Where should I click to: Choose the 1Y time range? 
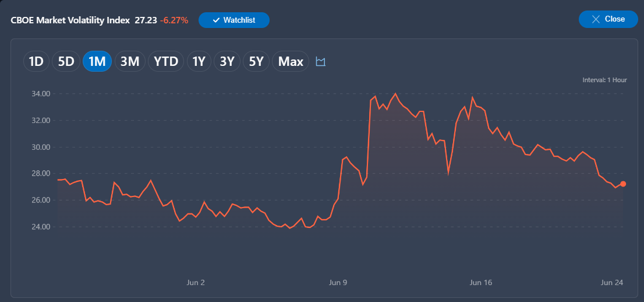pos(199,61)
